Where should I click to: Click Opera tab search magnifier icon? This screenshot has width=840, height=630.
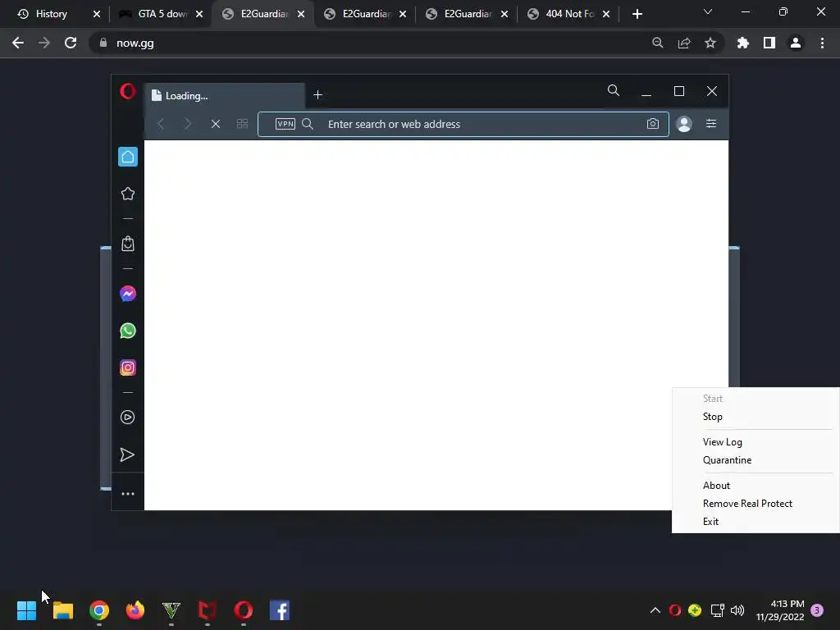coord(614,90)
